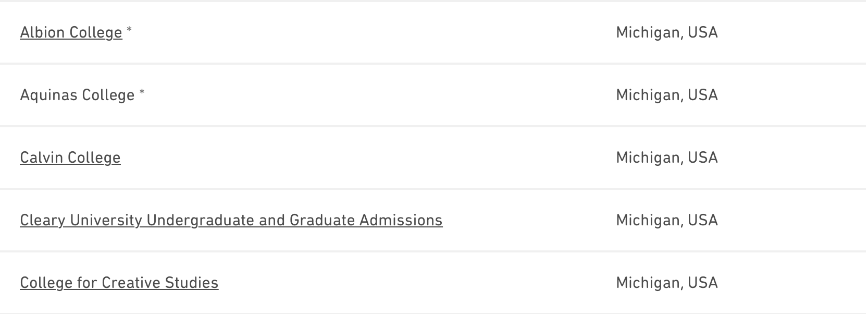Click the asterisk beside Aquinas College

(x=142, y=93)
